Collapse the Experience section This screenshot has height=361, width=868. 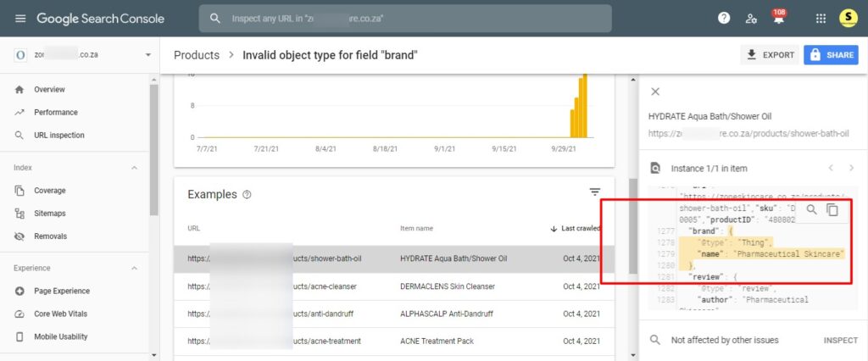coord(135,269)
